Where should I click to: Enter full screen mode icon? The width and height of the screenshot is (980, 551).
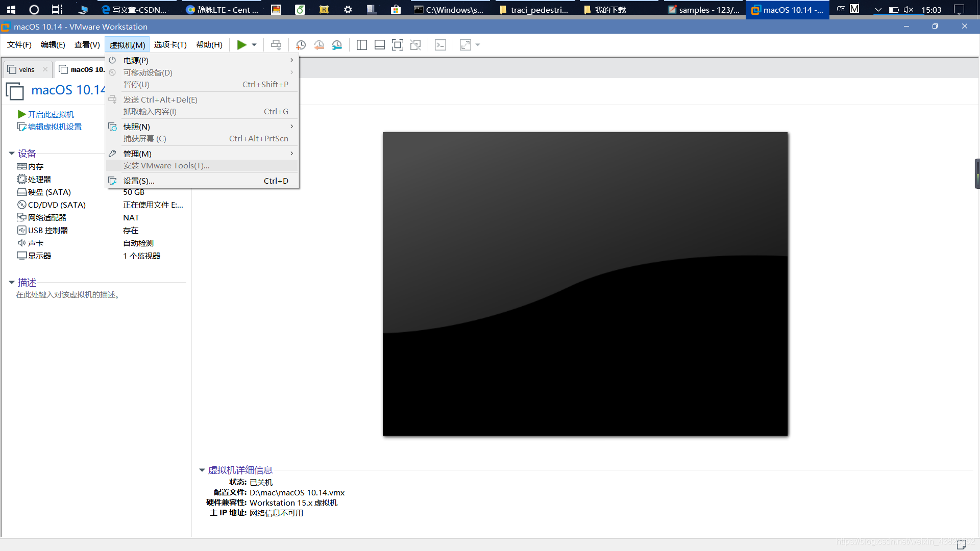coord(397,45)
